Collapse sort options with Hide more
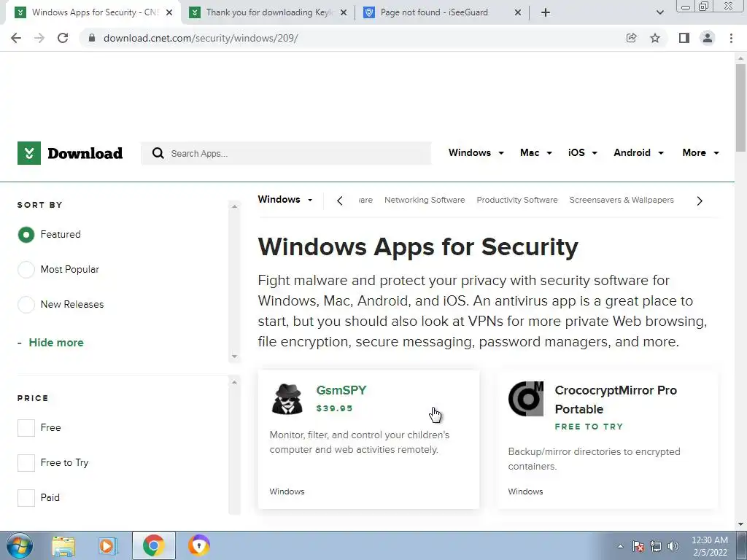This screenshot has width=747, height=560. point(55,343)
